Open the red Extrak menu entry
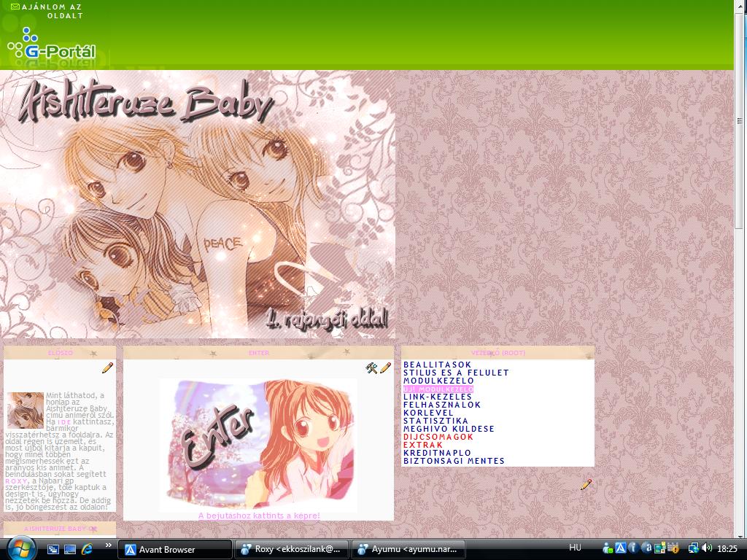The height and width of the screenshot is (560, 747). 423,445
